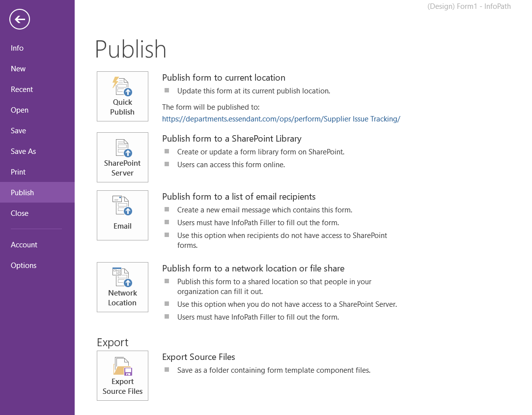Click 'Publish form to a SharePoint Library' heading

pos(232,139)
